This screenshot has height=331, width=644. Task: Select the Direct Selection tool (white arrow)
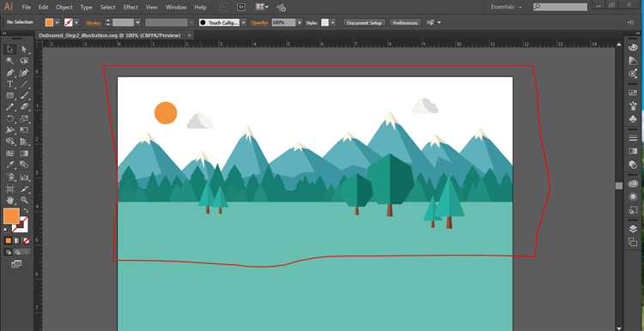(x=24, y=50)
